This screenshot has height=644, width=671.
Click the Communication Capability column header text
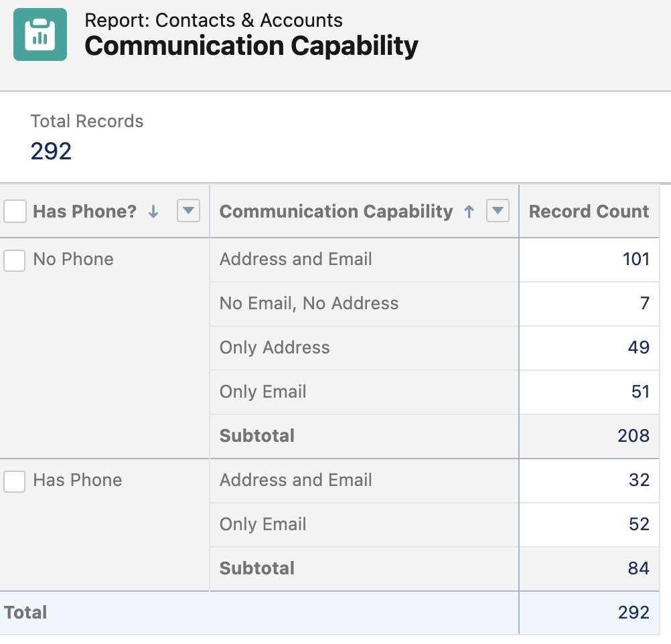tap(336, 212)
